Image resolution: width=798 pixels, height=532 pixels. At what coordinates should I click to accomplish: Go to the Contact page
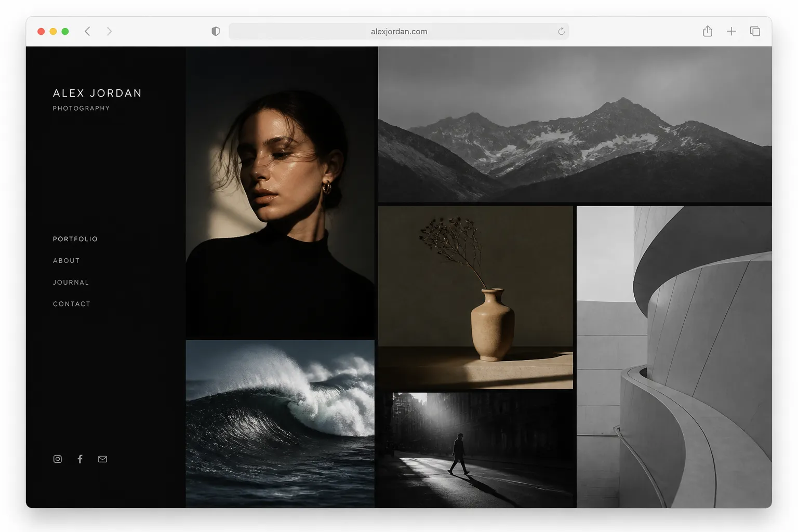point(72,304)
